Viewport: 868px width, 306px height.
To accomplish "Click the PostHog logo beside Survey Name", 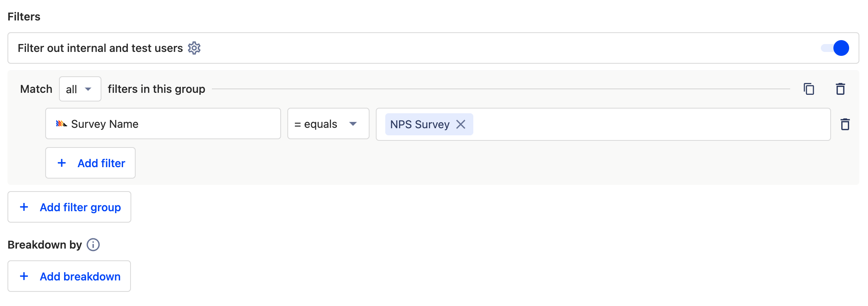I will pyautogui.click(x=61, y=124).
